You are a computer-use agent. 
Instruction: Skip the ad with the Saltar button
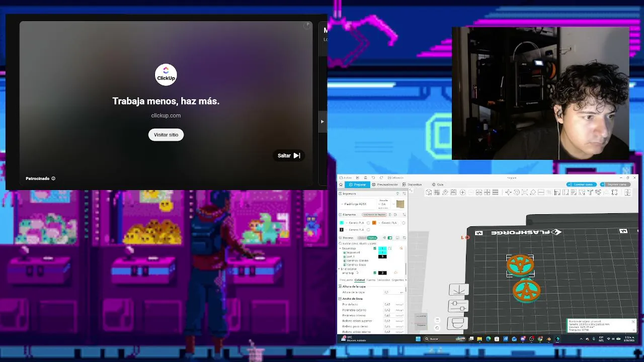289,156
